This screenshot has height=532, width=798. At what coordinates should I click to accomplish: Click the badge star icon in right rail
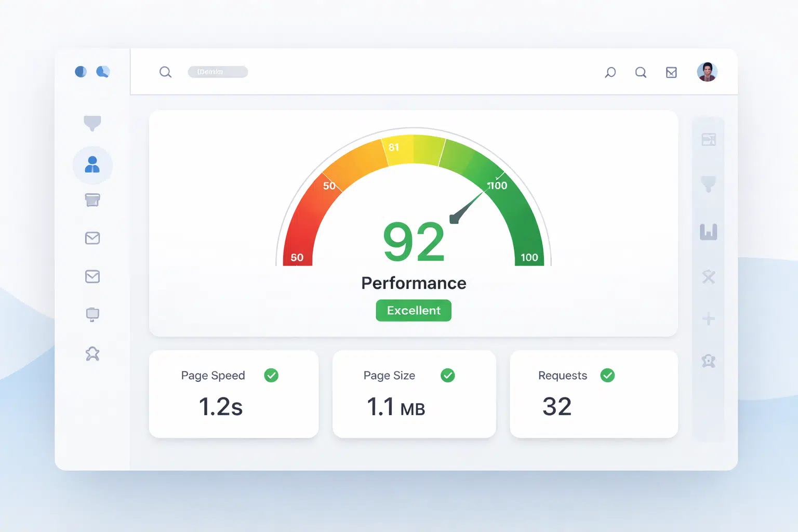click(709, 361)
